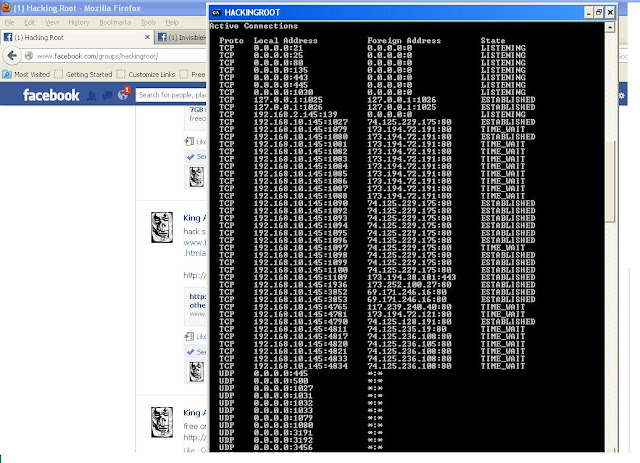Viewport: 640px width, 463px height.
Task: Click Like link under first post
Action: [200, 142]
